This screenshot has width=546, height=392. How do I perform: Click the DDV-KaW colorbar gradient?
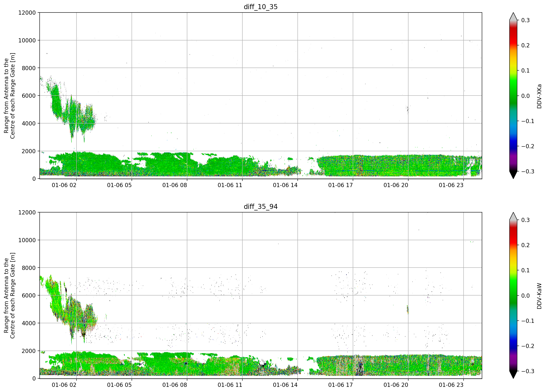click(x=513, y=295)
